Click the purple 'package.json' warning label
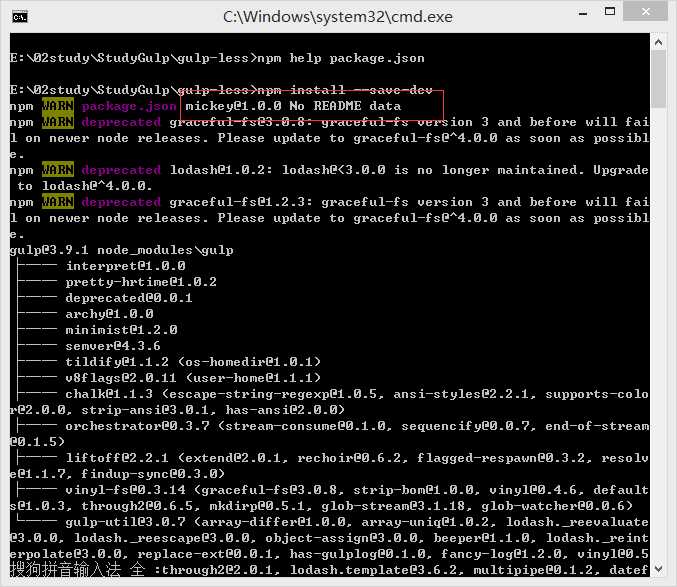 click(129, 106)
